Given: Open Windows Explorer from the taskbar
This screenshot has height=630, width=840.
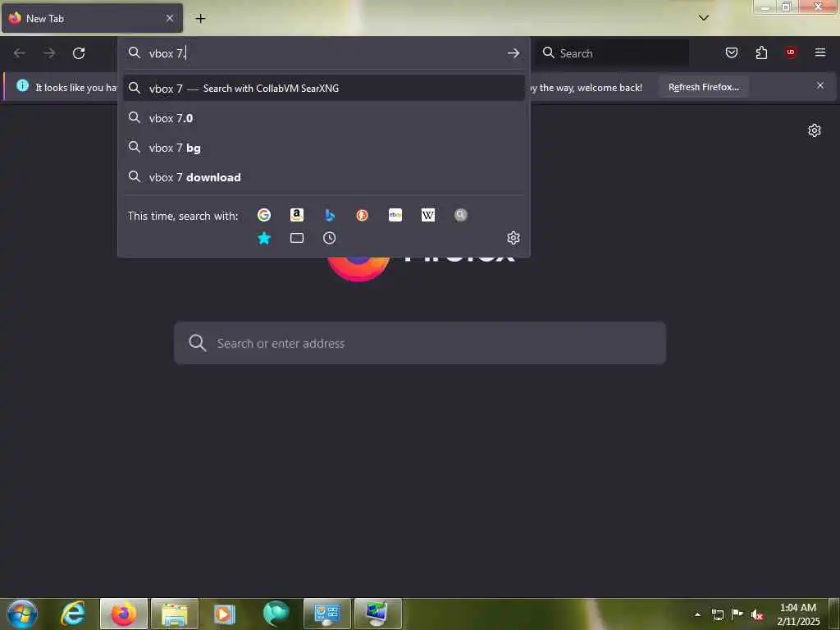Looking at the screenshot, I should pyautogui.click(x=175, y=614).
